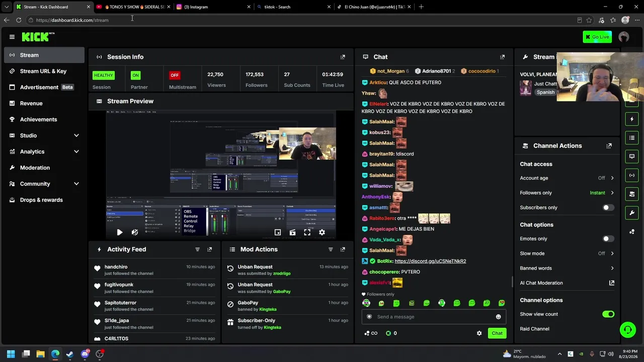Open the user avatar menu
This screenshot has height=362, width=644.
[x=624, y=37]
